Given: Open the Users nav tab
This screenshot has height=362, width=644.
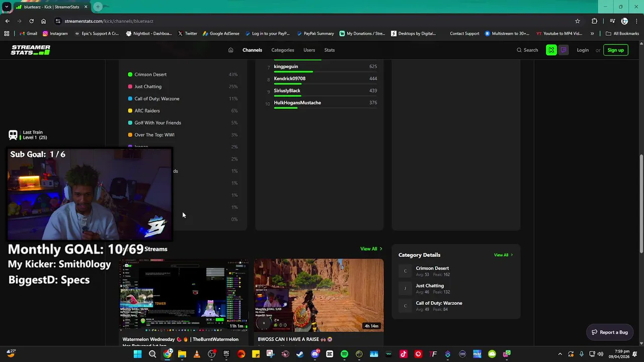Looking at the screenshot, I should click(x=309, y=50).
